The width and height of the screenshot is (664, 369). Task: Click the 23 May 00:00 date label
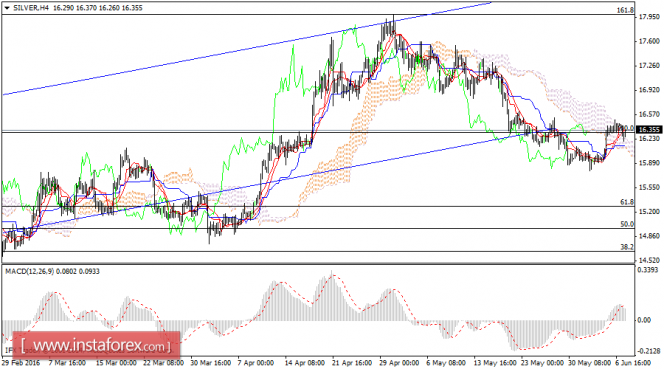click(x=542, y=363)
